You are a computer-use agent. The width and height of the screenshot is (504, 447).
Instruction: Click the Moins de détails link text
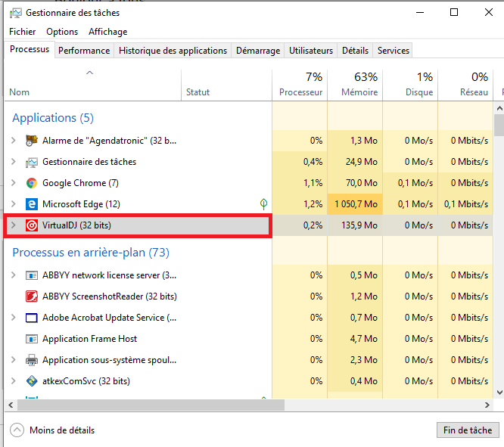click(x=62, y=430)
